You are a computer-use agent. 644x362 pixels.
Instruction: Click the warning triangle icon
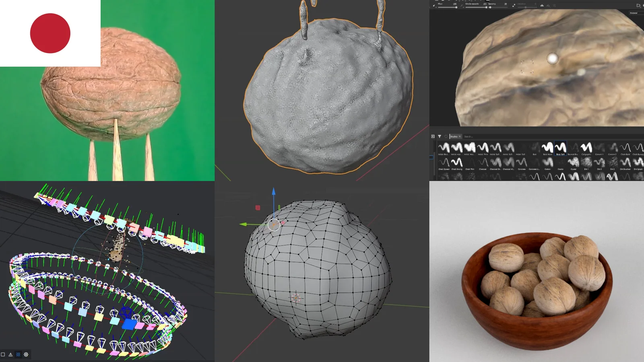coord(10,354)
